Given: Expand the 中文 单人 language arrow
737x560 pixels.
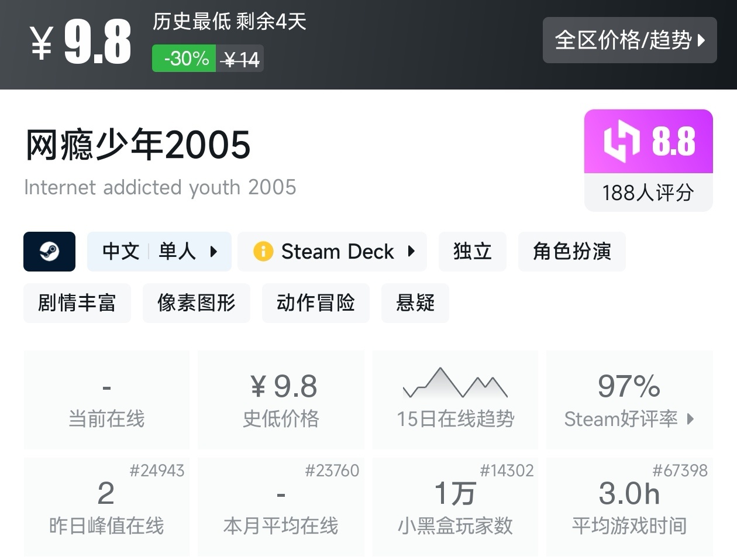Looking at the screenshot, I should [x=213, y=252].
